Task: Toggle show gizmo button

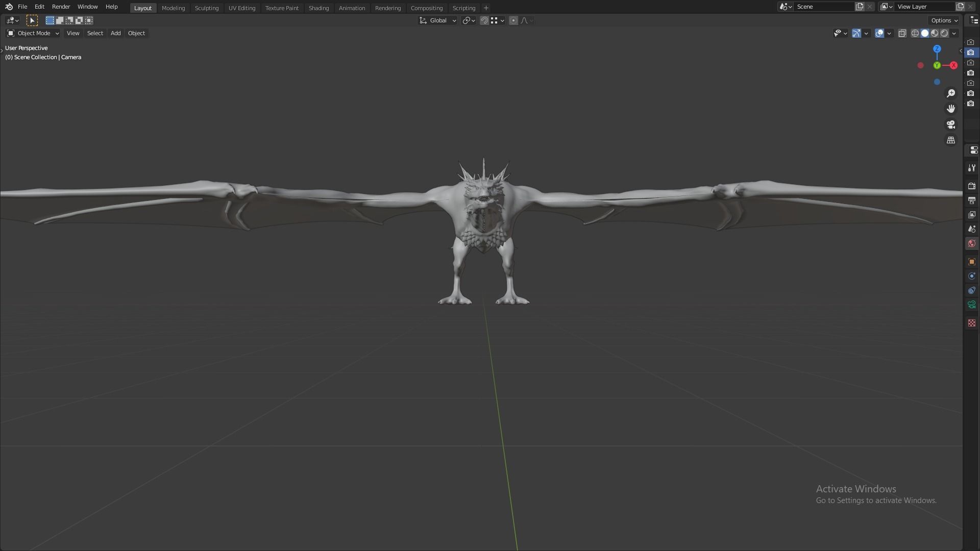Action: (856, 33)
